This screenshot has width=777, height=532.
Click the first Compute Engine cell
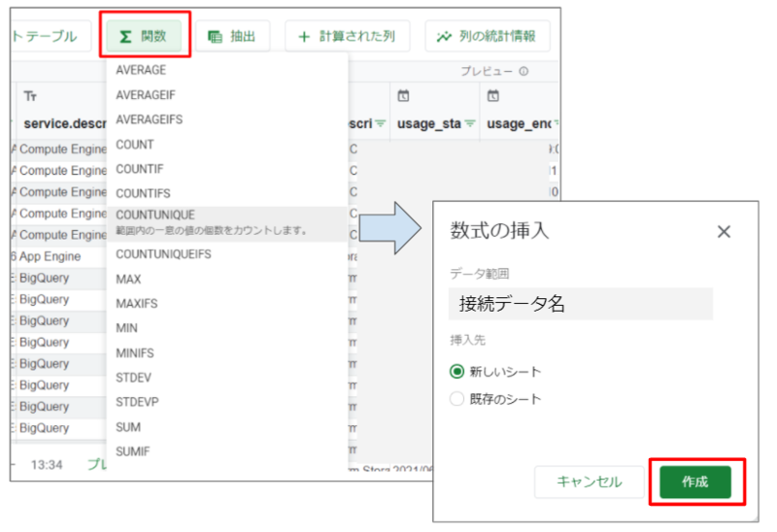click(63, 150)
